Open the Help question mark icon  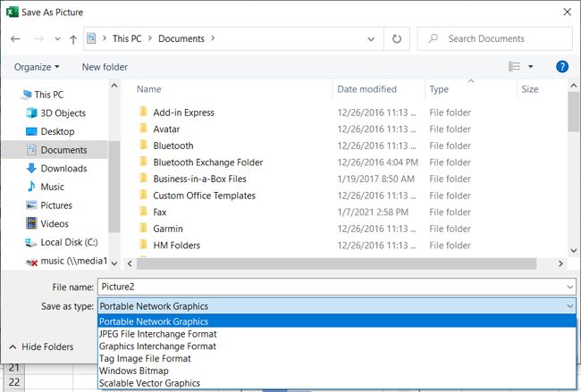[x=562, y=67]
